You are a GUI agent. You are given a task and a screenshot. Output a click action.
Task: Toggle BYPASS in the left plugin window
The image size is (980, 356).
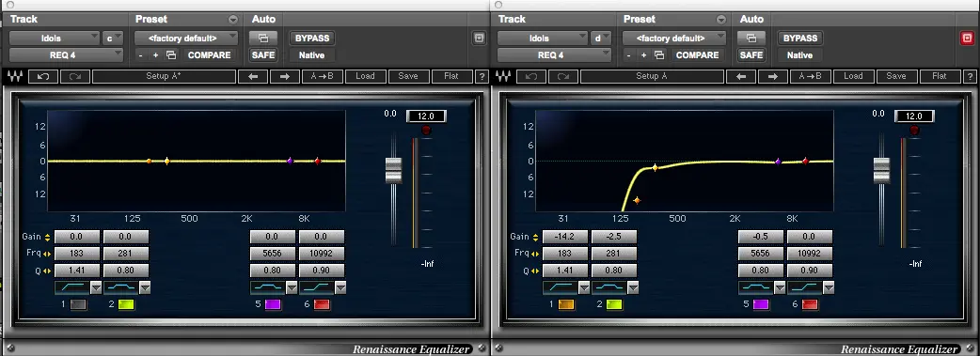click(x=312, y=39)
